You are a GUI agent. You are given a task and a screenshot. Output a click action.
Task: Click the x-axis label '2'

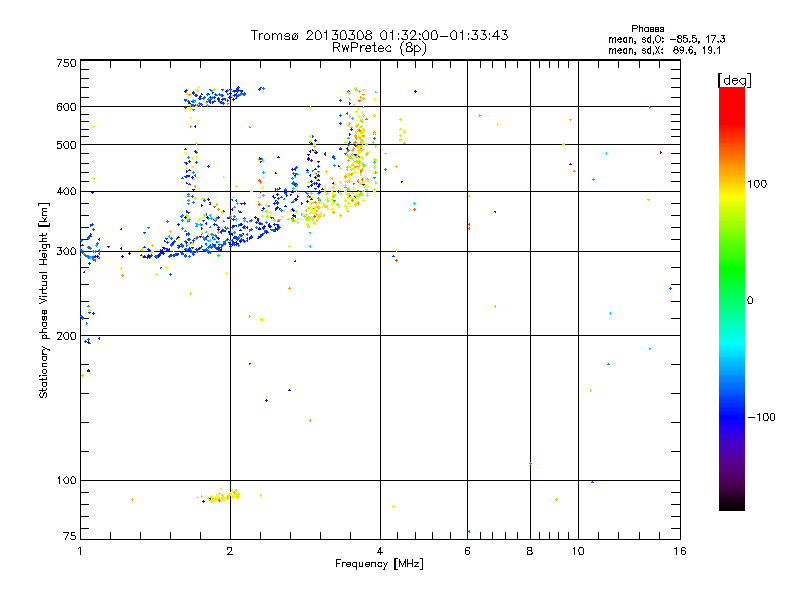coord(230,551)
